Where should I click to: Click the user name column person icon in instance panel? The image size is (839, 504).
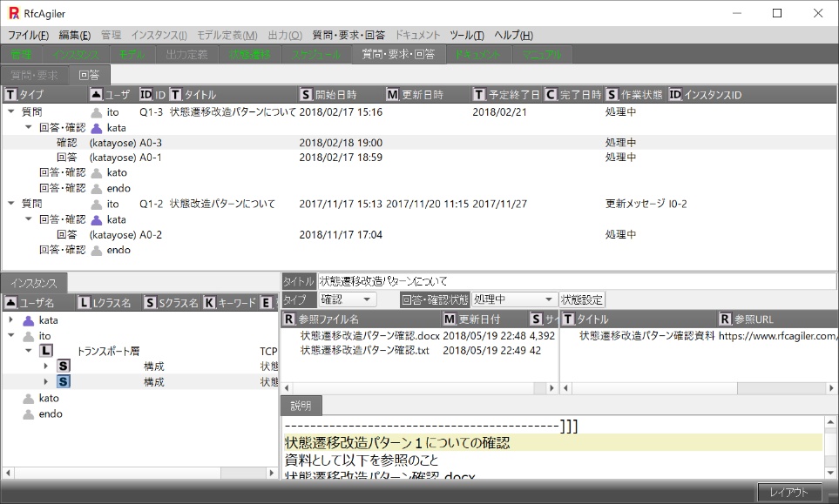click(x=10, y=303)
